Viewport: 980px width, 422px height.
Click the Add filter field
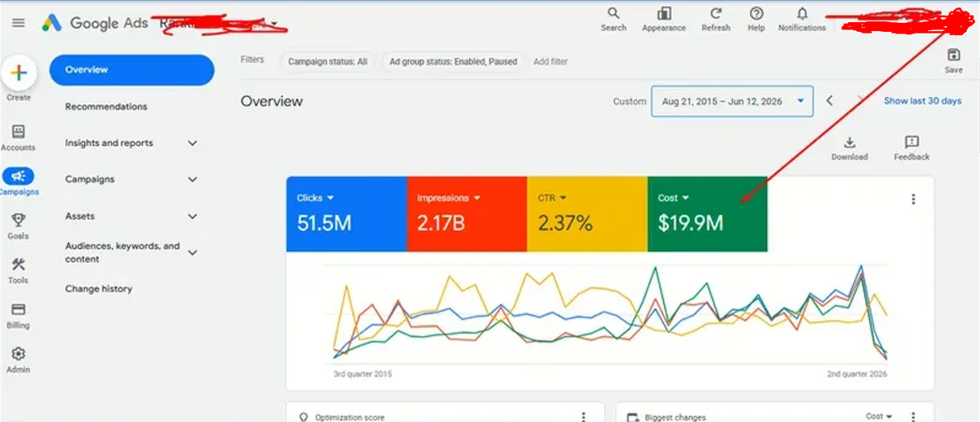550,61
